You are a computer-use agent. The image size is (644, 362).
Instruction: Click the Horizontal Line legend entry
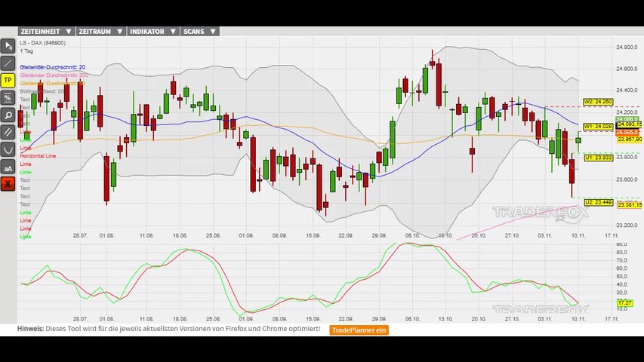tap(38, 156)
